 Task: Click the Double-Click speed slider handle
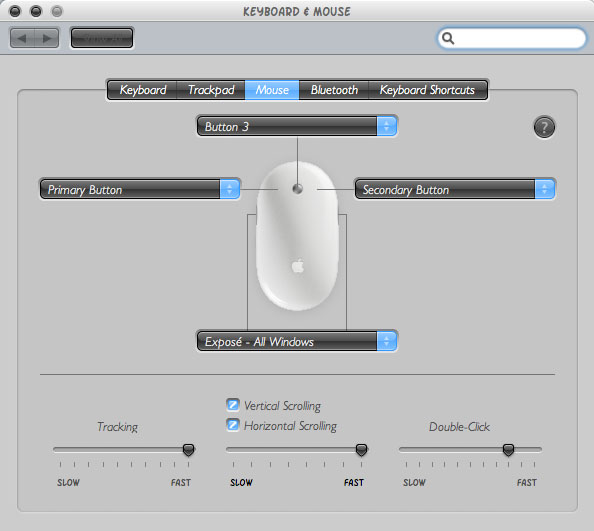(x=508, y=450)
